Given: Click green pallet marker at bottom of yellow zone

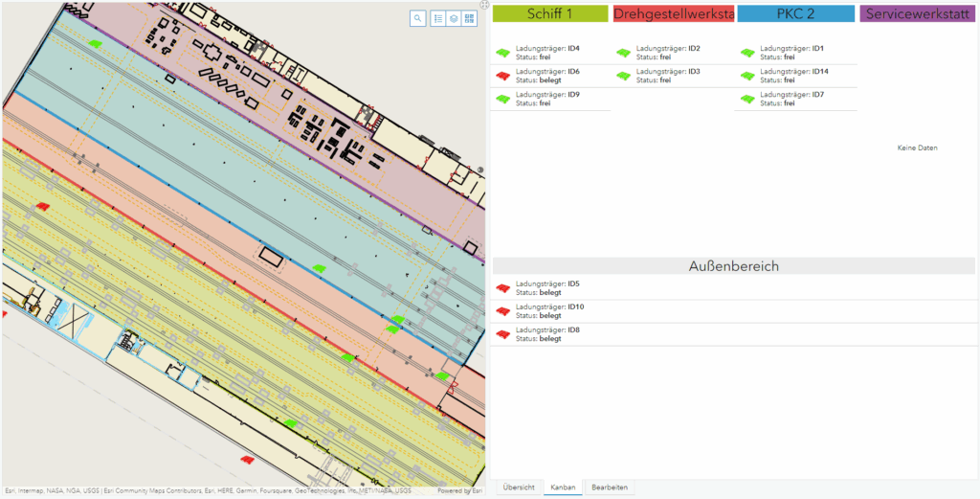Looking at the screenshot, I should point(289,423).
